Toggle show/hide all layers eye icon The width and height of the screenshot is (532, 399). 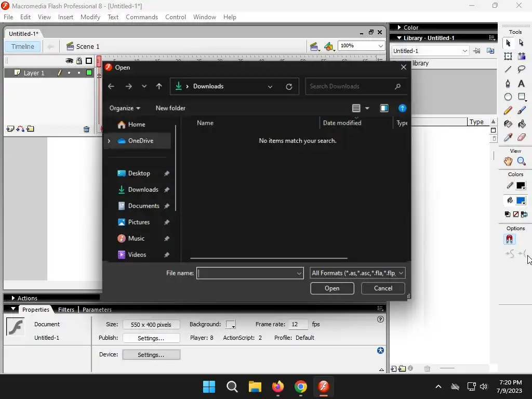coord(69,61)
